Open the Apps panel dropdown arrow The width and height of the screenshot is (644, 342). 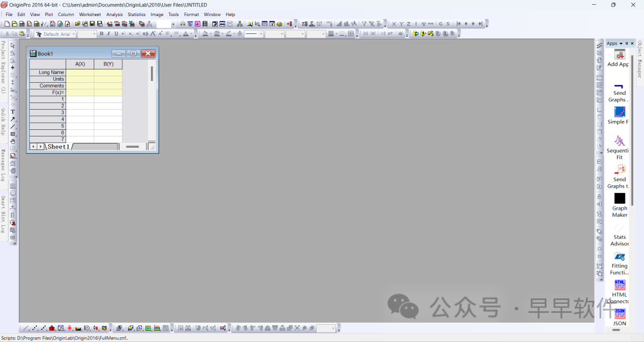(x=621, y=43)
